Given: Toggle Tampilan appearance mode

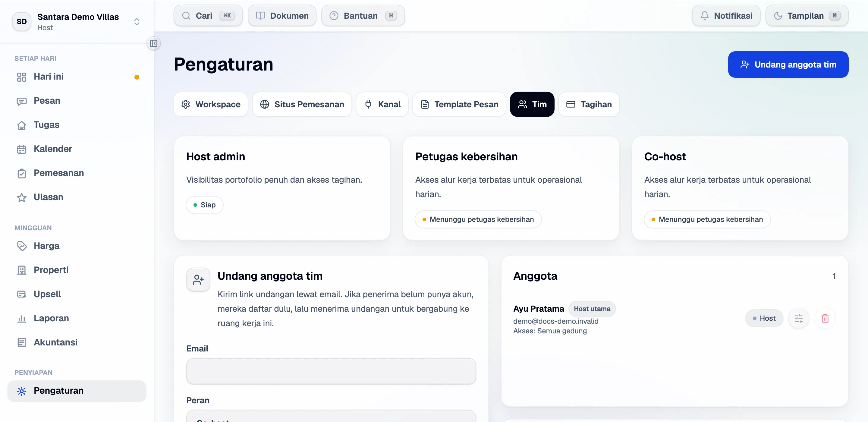Looking at the screenshot, I should [x=807, y=15].
